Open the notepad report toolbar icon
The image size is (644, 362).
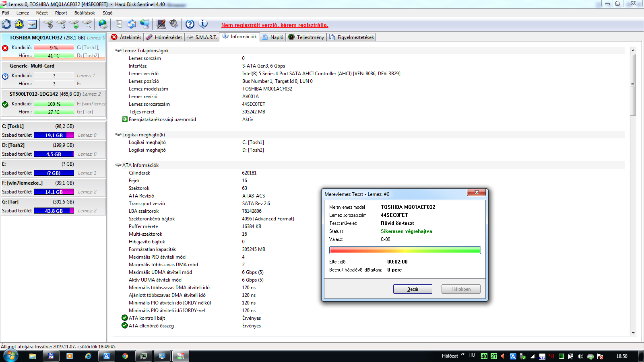pyautogui.click(x=119, y=24)
